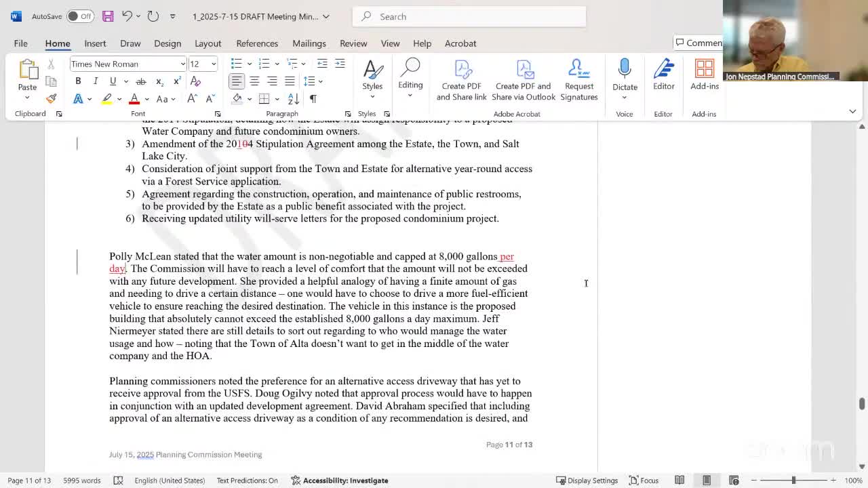
Task: Open the References ribbon tab
Action: [x=257, y=43]
